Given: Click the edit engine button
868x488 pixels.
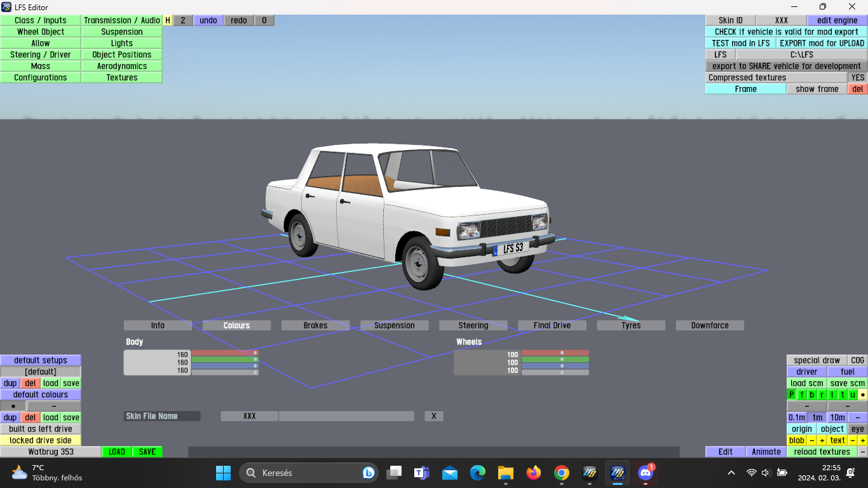Looking at the screenshot, I should coord(837,20).
